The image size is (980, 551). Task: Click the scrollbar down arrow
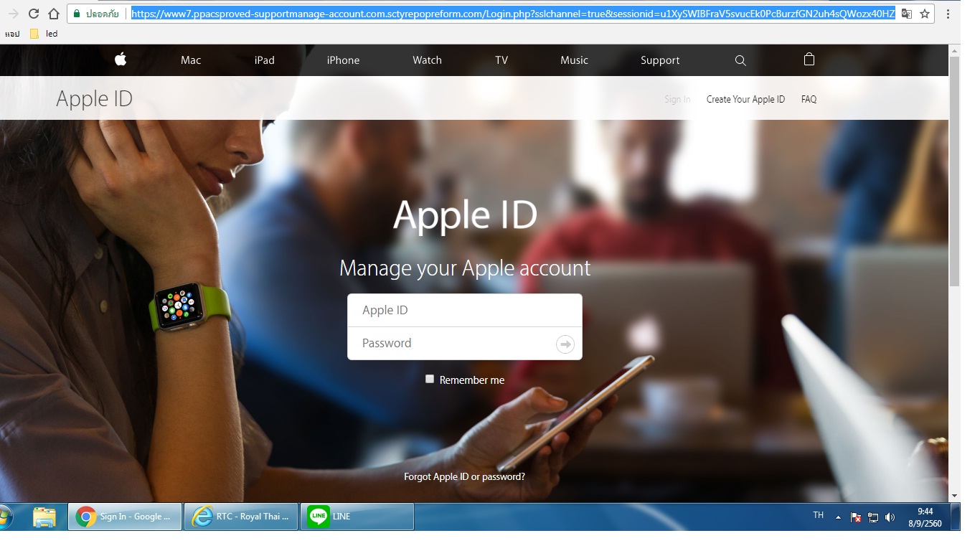(954, 496)
